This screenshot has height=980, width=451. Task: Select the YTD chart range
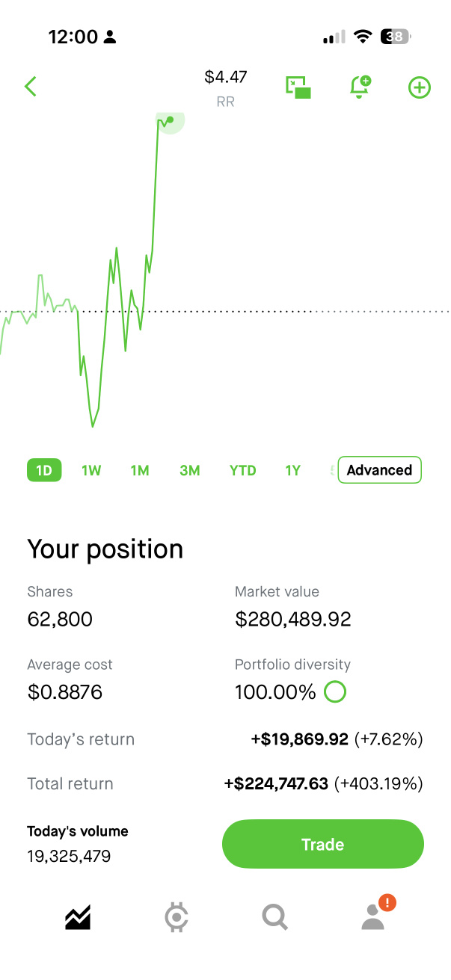pyautogui.click(x=243, y=470)
